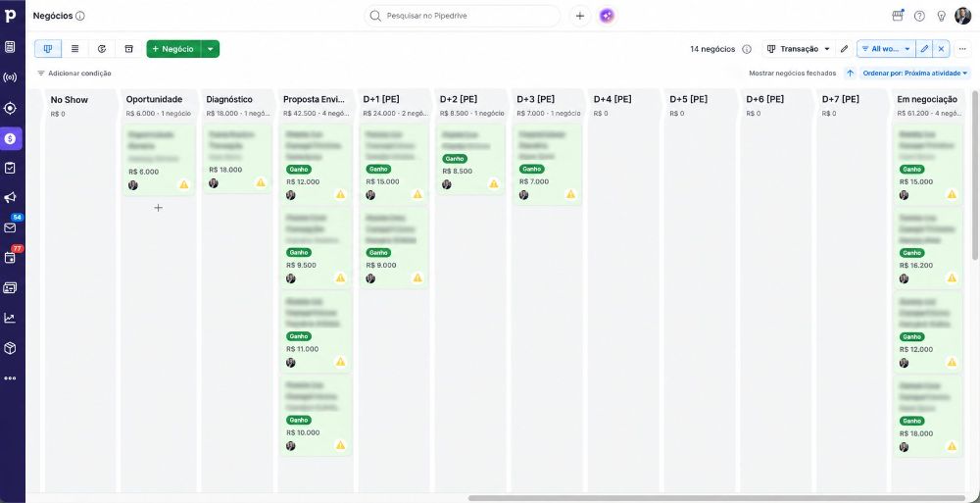Click warning icon on R$ 7.000 card
This screenshot has height=503, width=980.
pyautogui.click(x=570, y=194)
